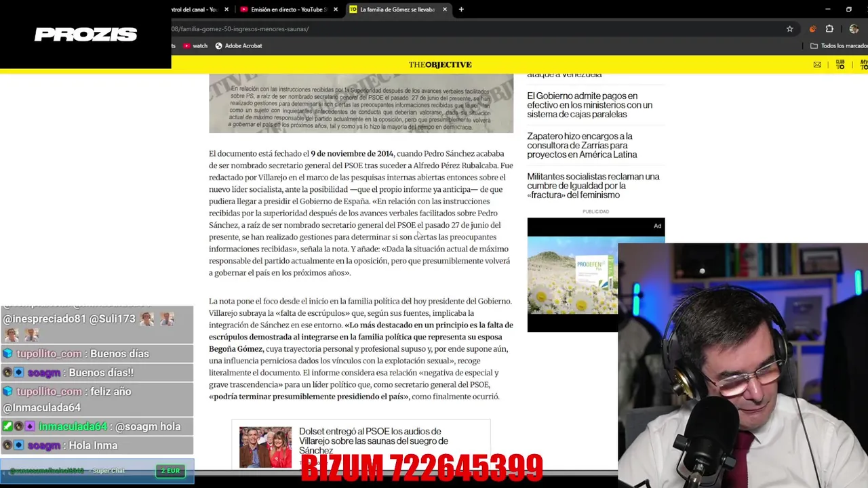Close the 'control del canal' tab
This screenshot has height=488, width=868.
[226, 9]
